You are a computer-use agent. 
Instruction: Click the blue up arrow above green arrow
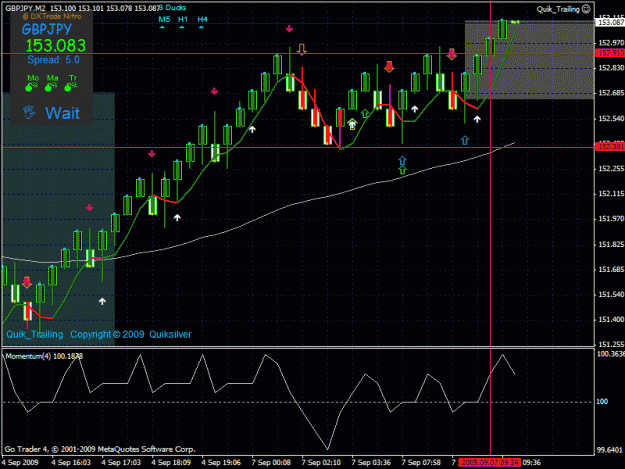pos(402,161)
